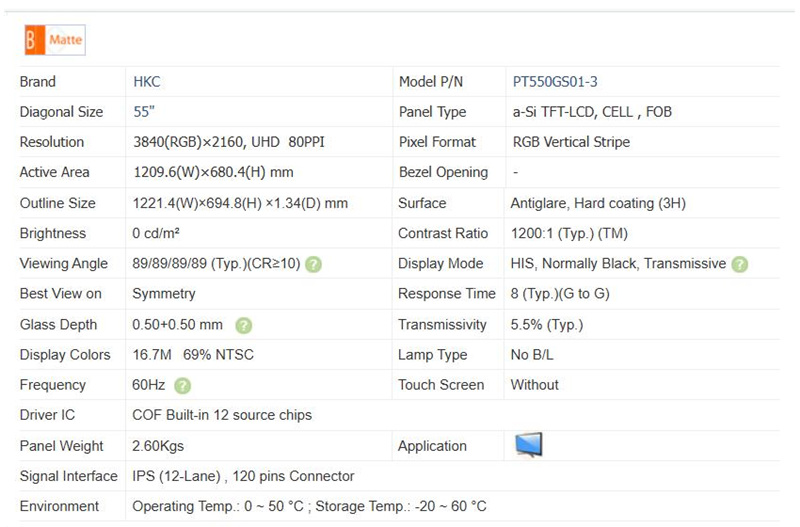Open the Glass Depth help question mark

243,325
